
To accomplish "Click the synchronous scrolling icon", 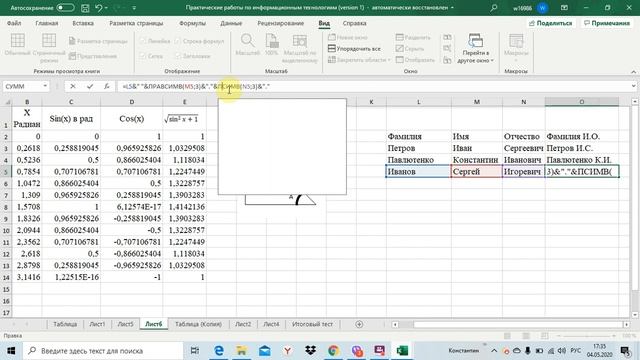I will [447, 49].
